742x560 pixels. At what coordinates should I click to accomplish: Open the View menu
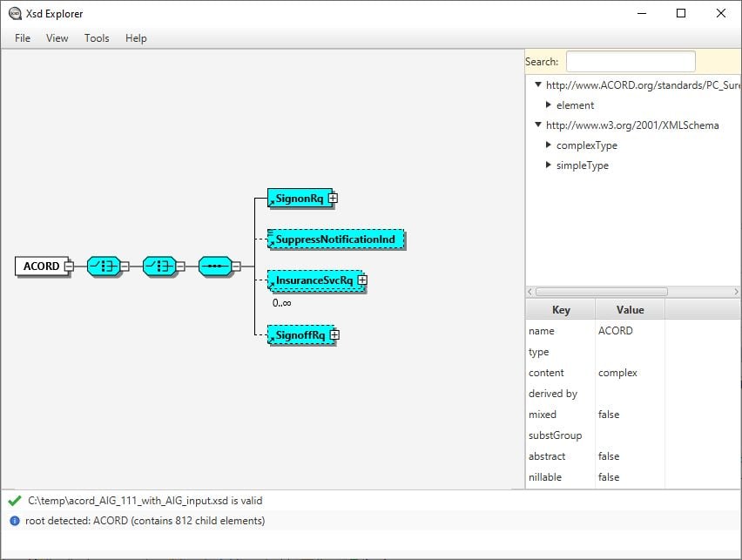[x=57, y=37]
